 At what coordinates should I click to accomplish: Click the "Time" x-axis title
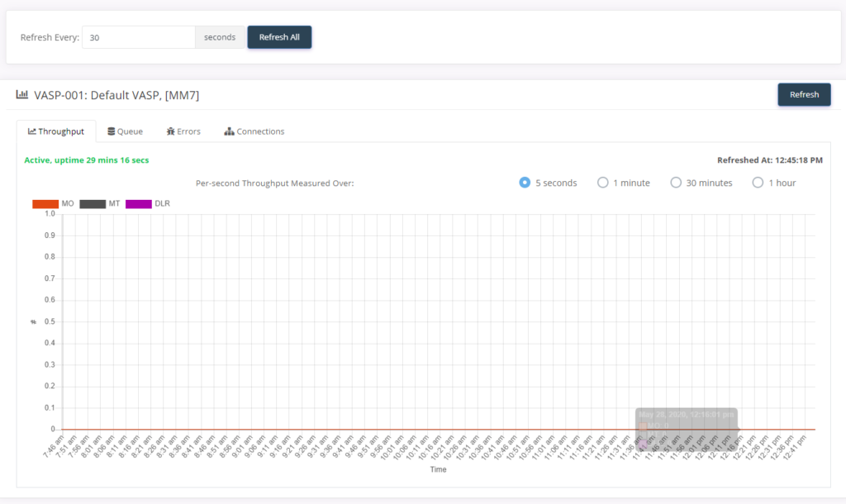438,469
